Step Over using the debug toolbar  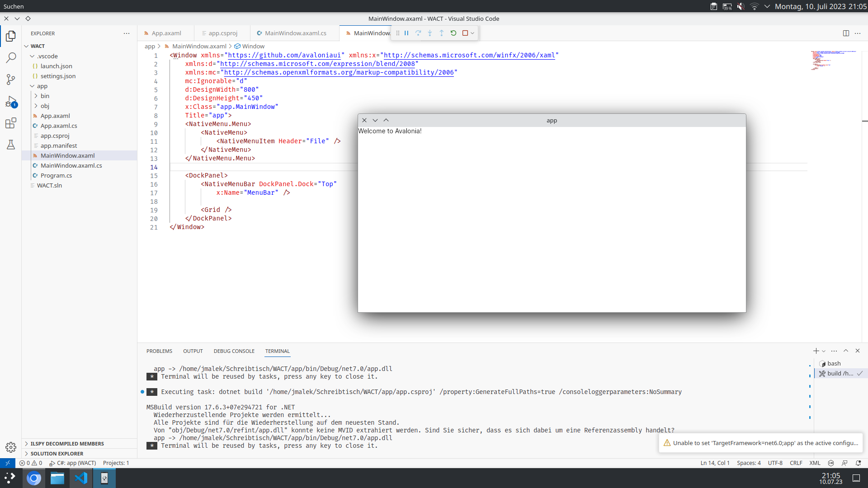(418, 33)
